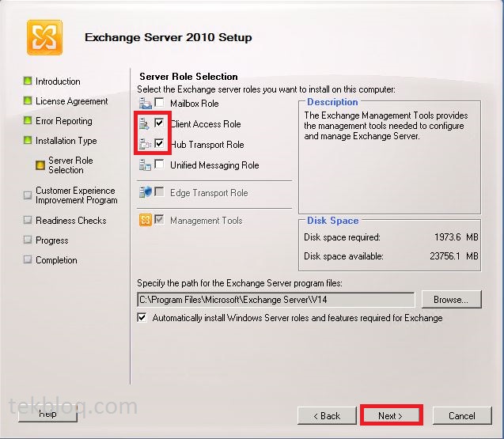The width and height of the screenshot is (504, 439).
Task: Click the Server Role Selection page heading
Action: [x=188, y=77]
